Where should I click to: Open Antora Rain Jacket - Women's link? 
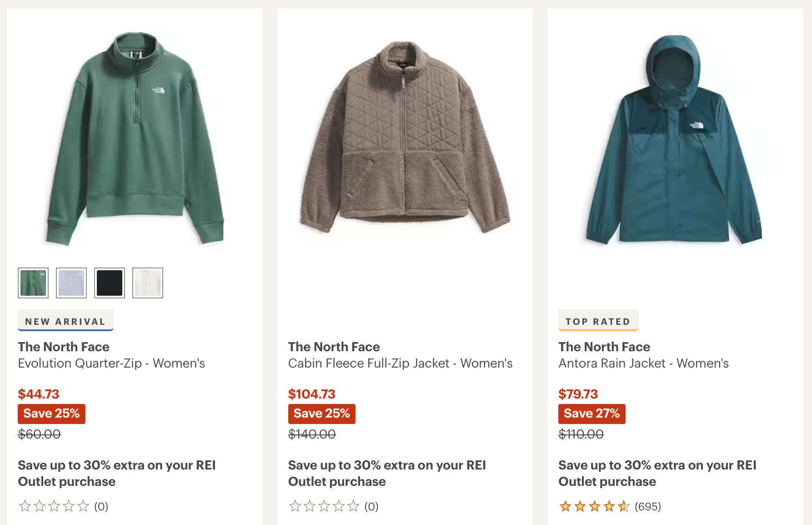click(643, 363)
